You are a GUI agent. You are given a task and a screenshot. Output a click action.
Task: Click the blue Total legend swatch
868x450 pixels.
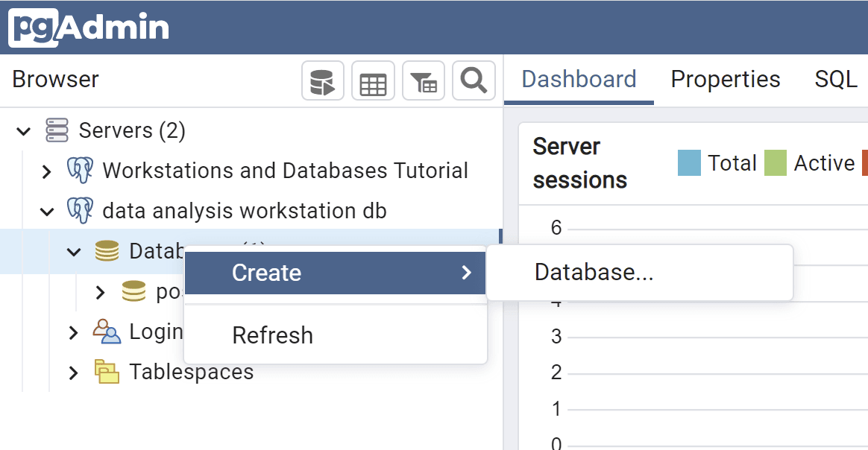click(689, 163)
